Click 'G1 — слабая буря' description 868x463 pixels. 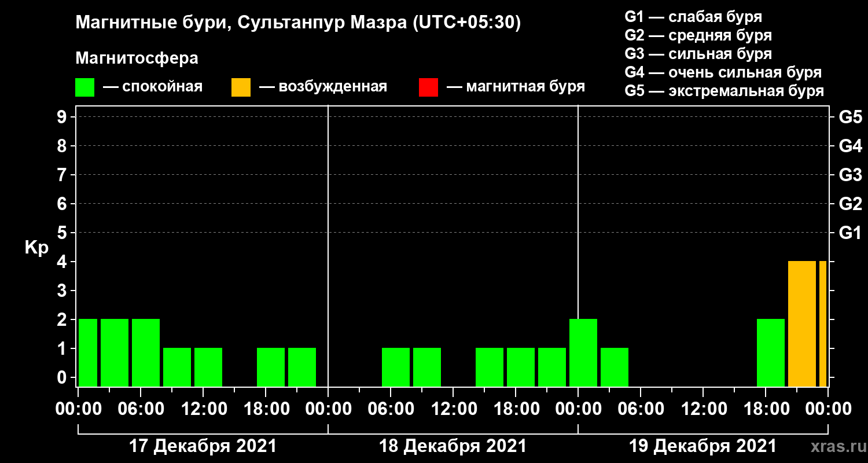(693, 16)
